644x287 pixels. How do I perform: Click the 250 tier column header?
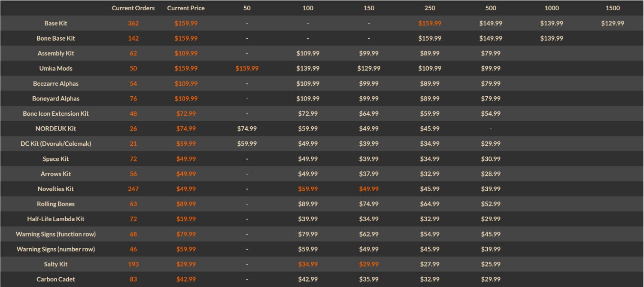[x=430, y=8]
